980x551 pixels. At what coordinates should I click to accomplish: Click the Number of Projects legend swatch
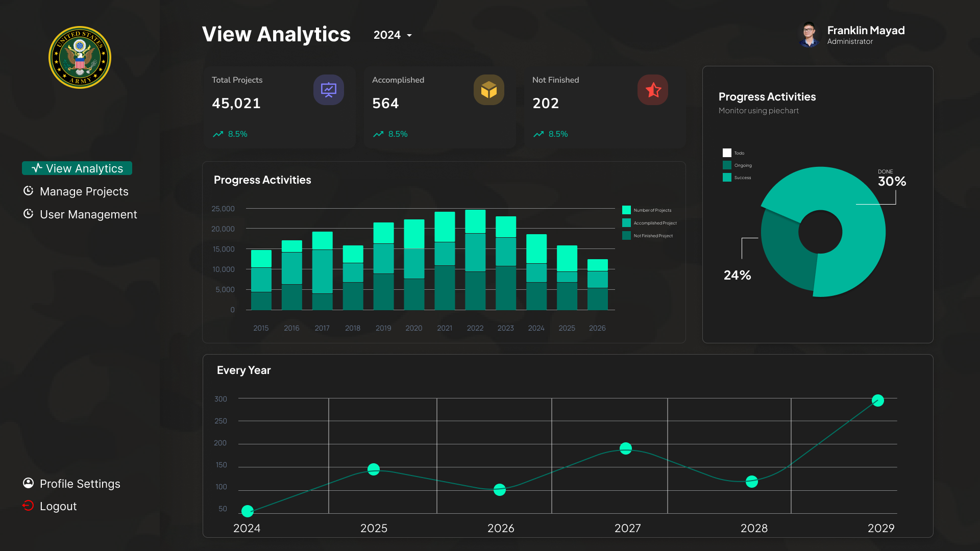626,210
